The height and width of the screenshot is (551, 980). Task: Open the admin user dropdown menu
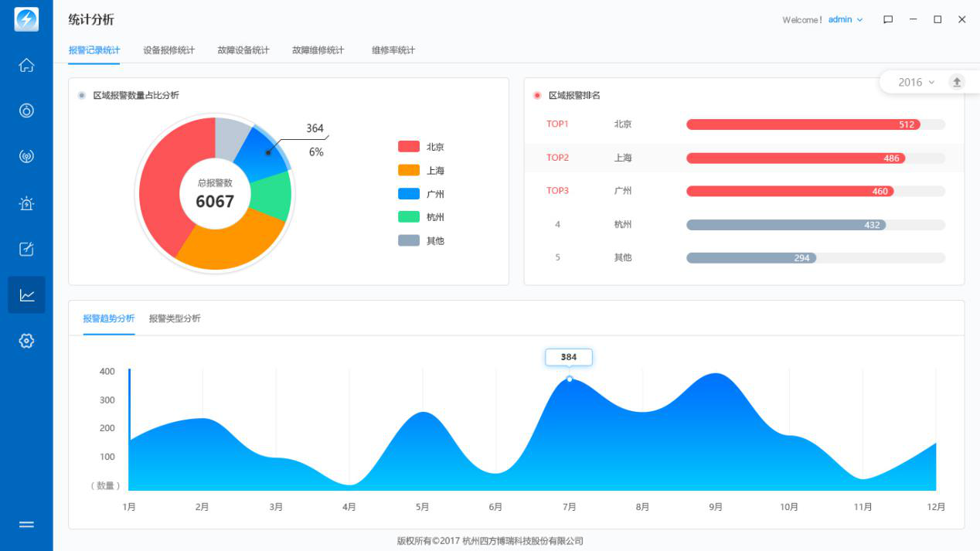(846, 20)
